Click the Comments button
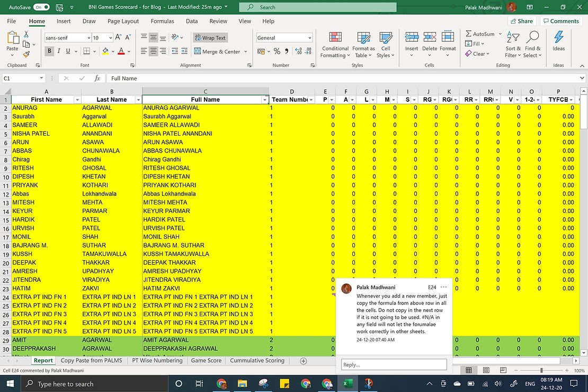Viewport: 588px width, 392px height. (x=560, y=21)
